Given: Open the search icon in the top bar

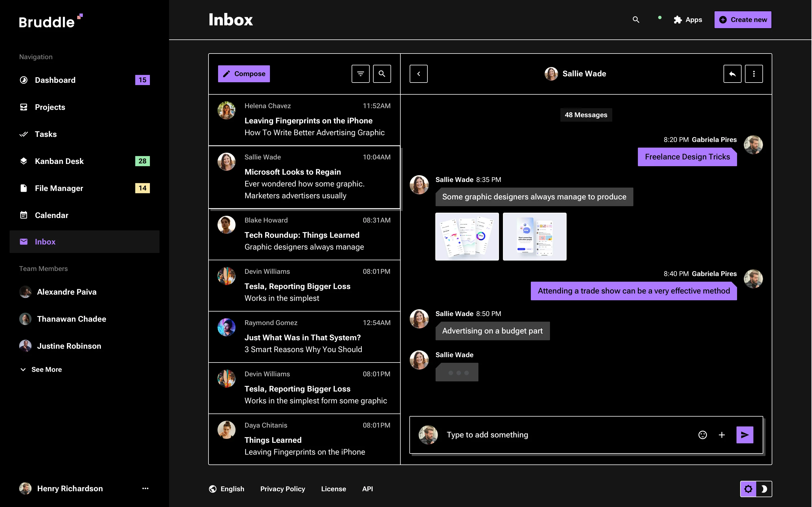Looking at the screenshot, I should [x=636, y=20].
